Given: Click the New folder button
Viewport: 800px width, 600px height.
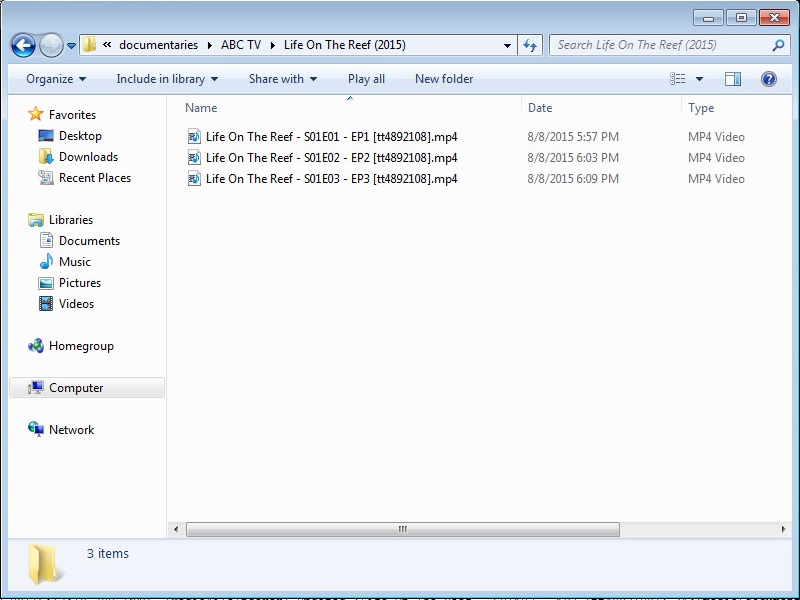Looking at the screenshot, I should (x=444, y=79).
